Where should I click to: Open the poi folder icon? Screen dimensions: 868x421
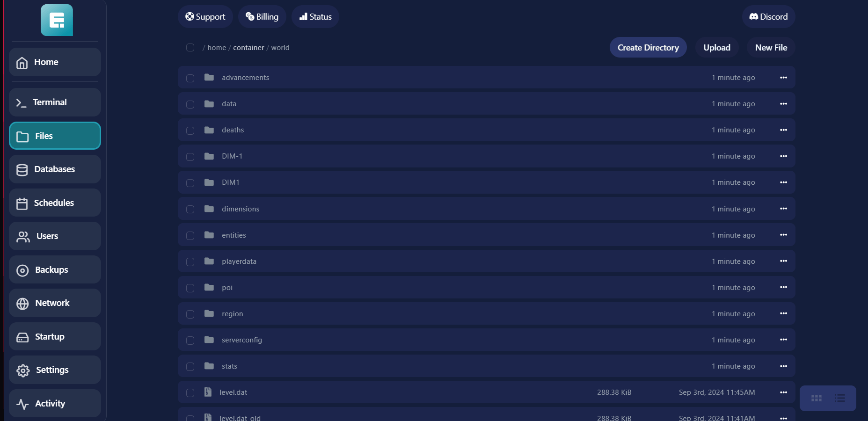click(x=209, y=287)
